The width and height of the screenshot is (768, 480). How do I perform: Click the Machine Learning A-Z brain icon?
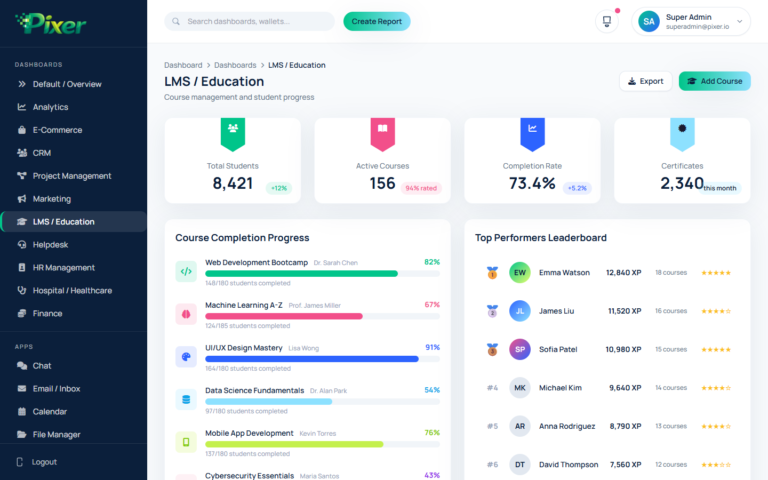[x=186, y=314]
